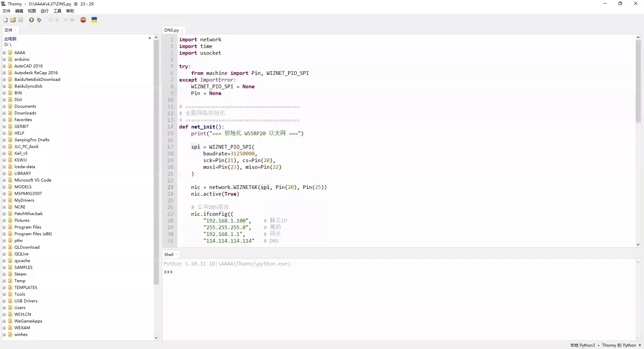Expand the Downloads folder
Viewport: 644px width, 349px height.
point(4,113)
